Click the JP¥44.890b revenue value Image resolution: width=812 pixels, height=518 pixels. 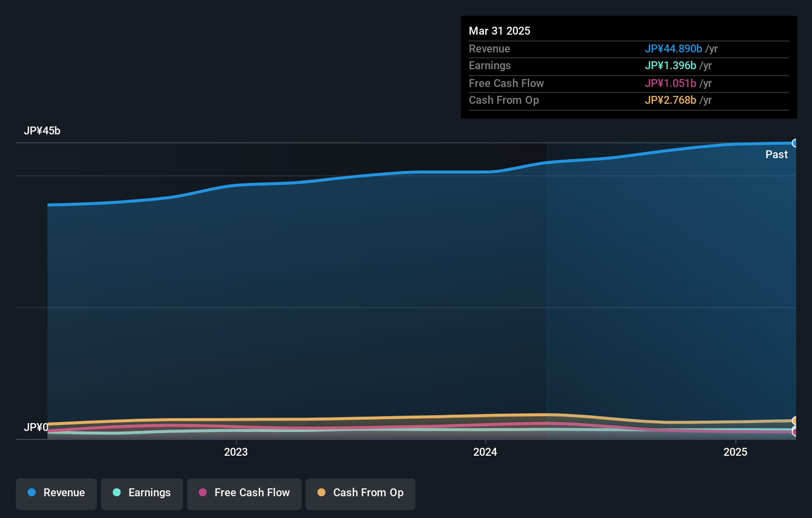click(x=674, y=48)
